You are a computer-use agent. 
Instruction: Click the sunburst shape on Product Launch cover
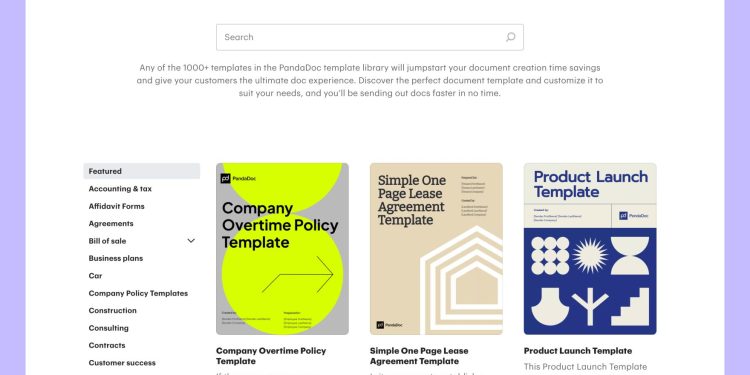click(x=590, y=255)
